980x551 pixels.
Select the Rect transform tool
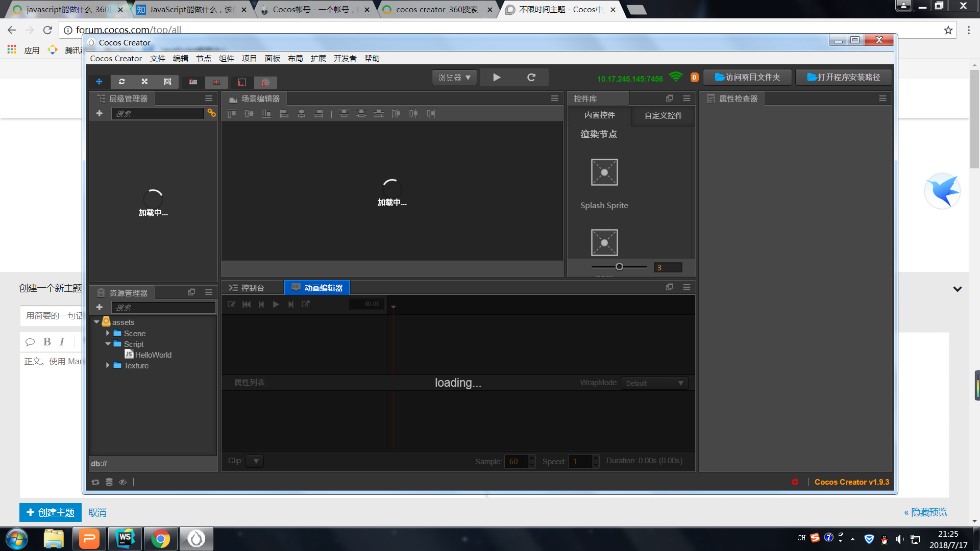click(x=167, y=82)
